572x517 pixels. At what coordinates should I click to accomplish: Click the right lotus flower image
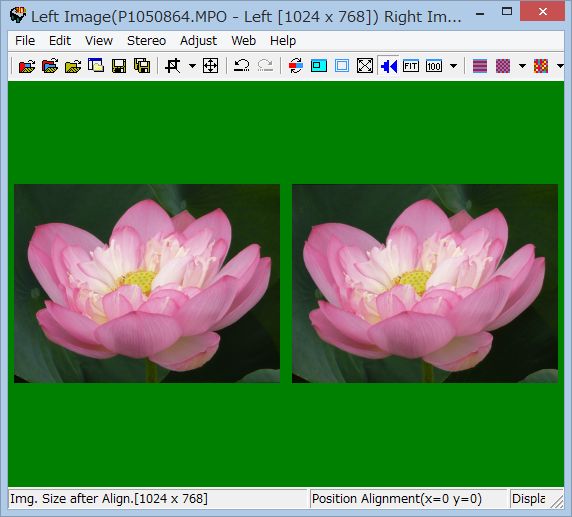pyautogui.click(x=425, y=283)
